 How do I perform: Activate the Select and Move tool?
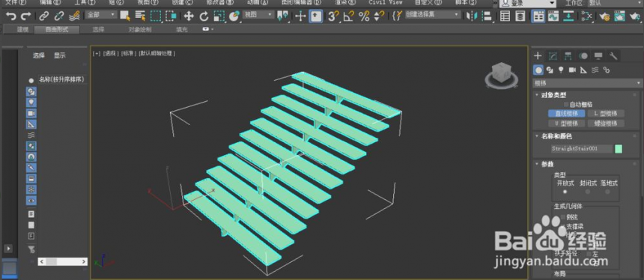click(x=189, y=16)
